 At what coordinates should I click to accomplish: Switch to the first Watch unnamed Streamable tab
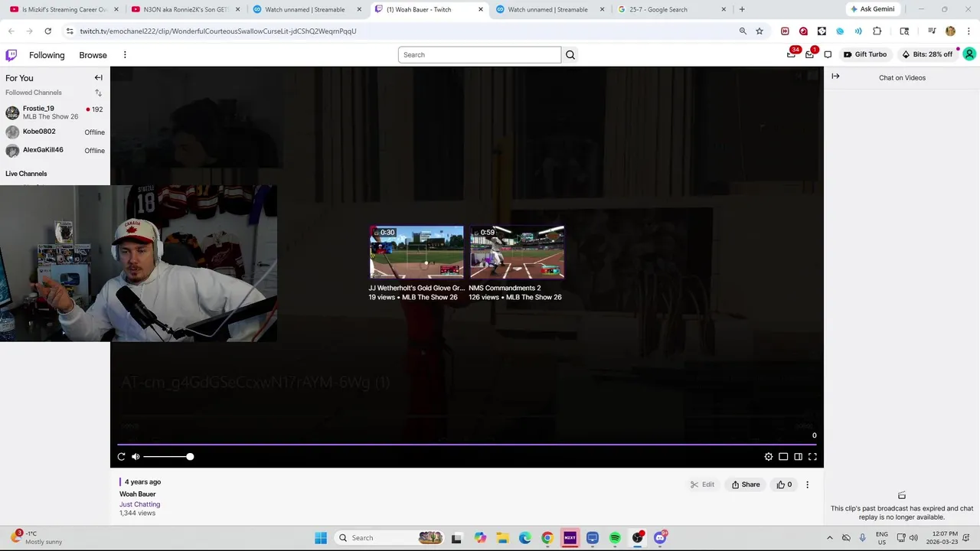[308, 9]
